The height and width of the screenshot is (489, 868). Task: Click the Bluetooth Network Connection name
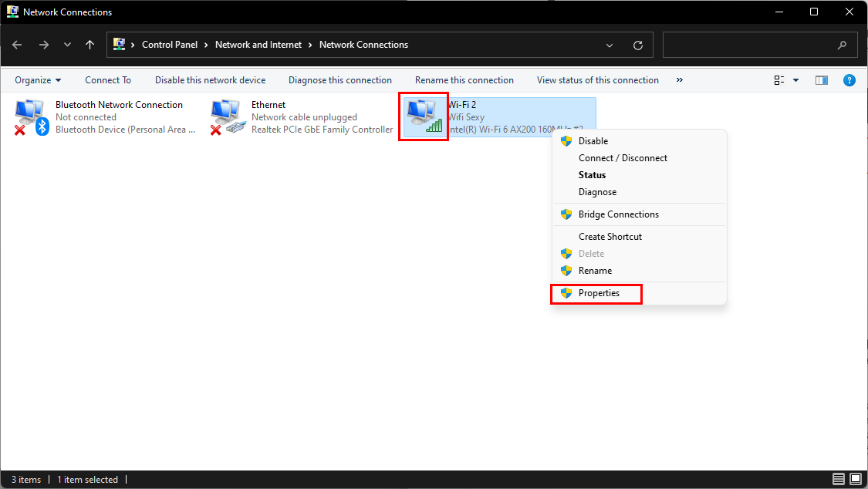point(119,105)
